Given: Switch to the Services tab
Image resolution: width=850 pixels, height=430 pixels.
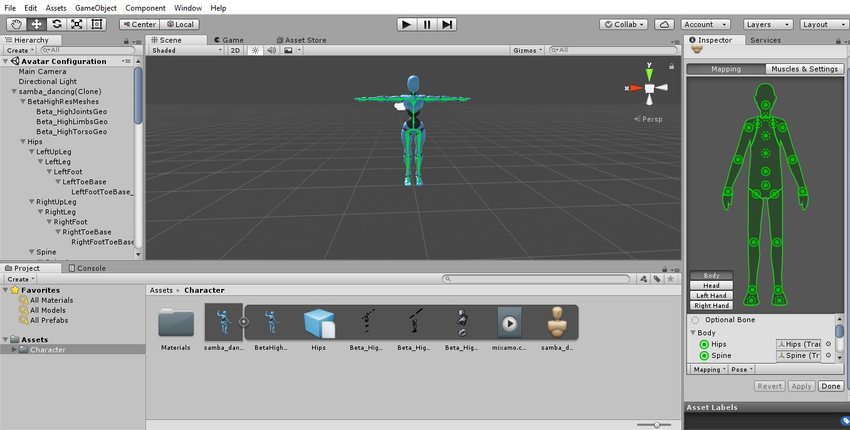Looking at the screenshot, I should click(x=765, y=40).
